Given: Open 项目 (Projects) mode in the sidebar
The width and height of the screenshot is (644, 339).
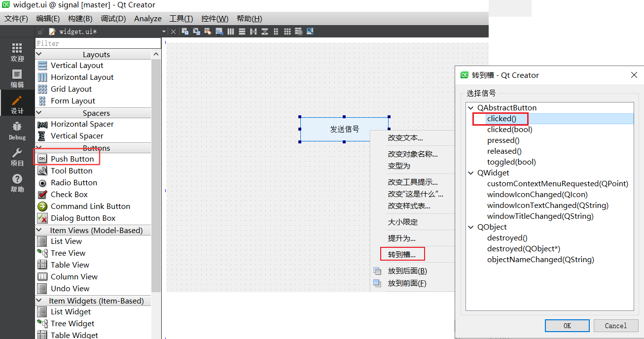Looking at the screenshot, I should pyautogui.click(x=17, y=157).
